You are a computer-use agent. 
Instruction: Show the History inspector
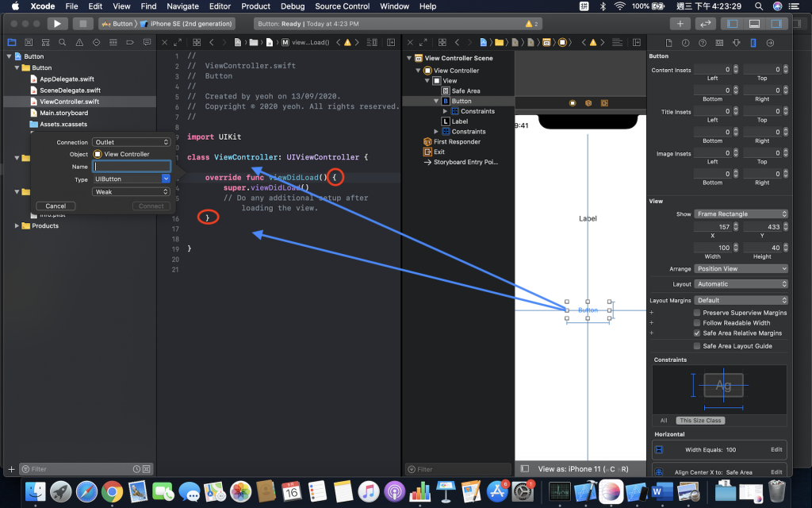(686, 43)
